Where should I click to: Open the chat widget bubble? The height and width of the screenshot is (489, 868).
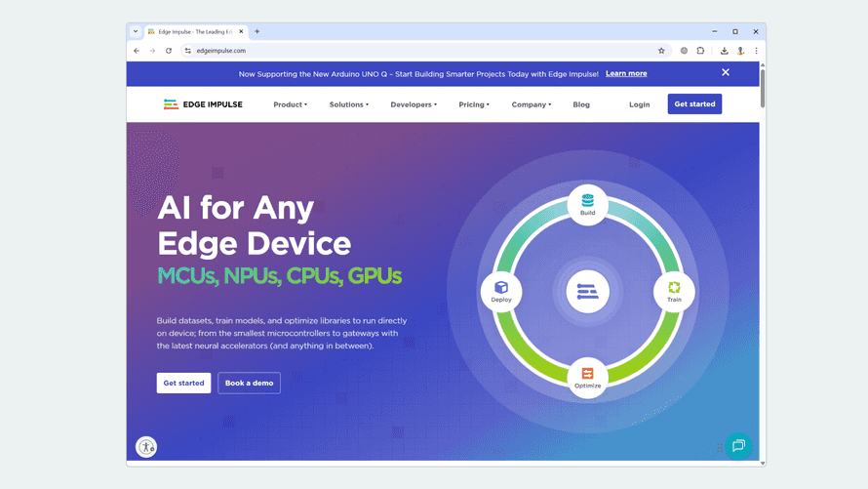click(x=738, y=446)
